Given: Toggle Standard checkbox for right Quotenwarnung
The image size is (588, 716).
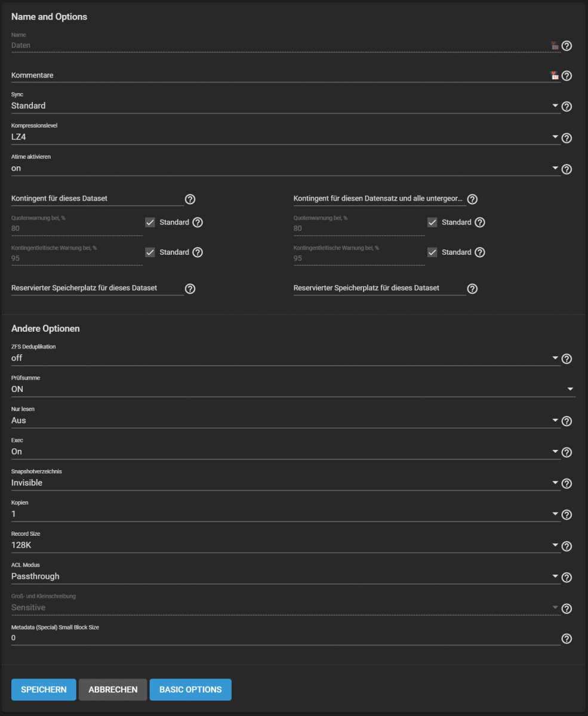Looking at the screenshot, I should (432, 222).
